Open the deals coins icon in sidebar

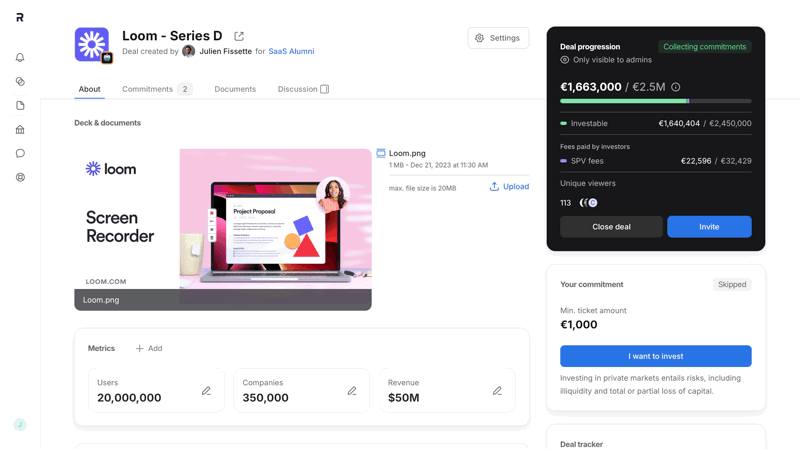pyautogui.click(x=20, y=82)
